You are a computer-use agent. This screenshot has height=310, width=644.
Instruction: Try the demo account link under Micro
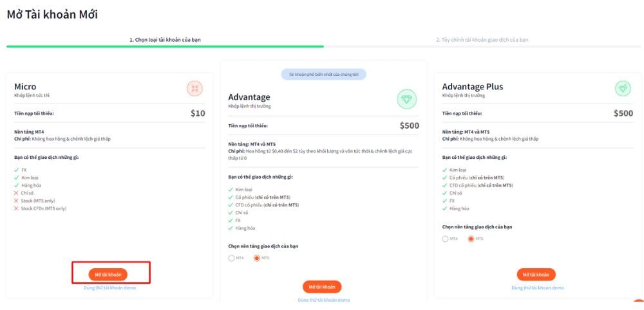click(109, 287)
